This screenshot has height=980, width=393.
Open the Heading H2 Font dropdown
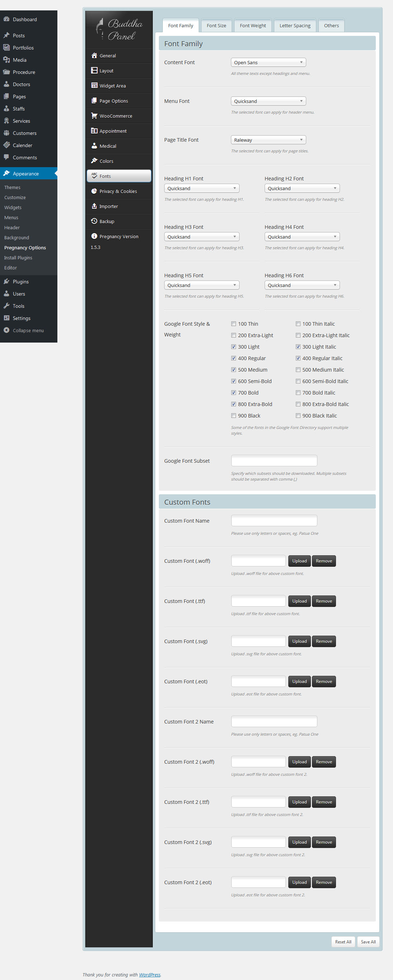[x=302, y=188]
